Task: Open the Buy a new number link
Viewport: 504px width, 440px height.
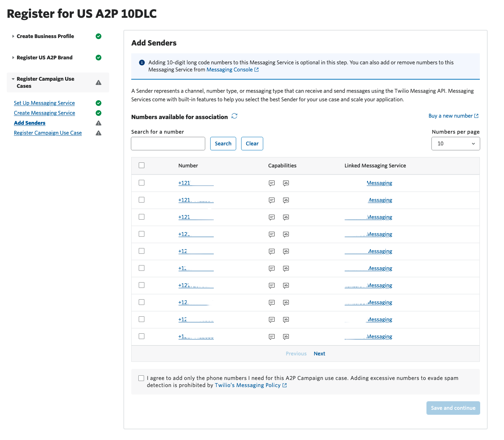Action: coord(453,116)
